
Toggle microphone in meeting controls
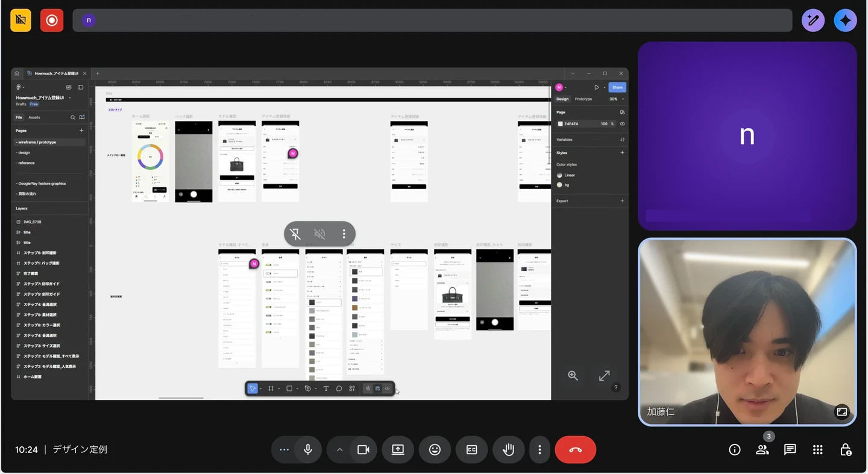pos(308,450)
